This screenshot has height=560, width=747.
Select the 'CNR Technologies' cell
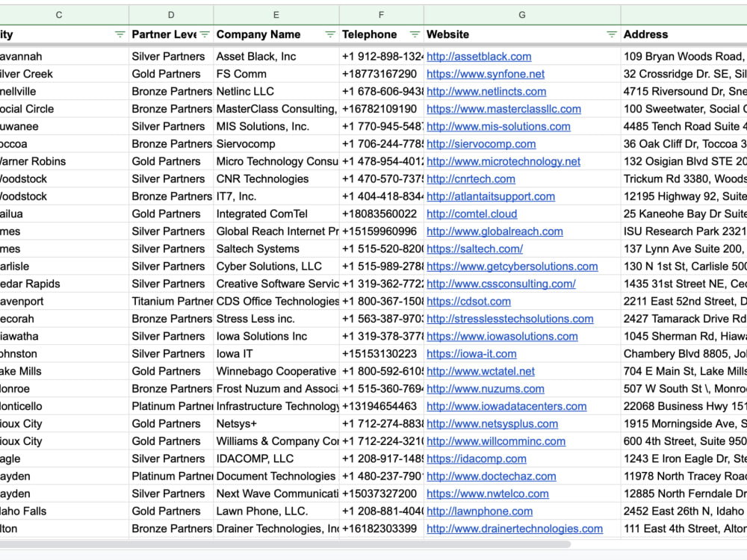(276, 179)
